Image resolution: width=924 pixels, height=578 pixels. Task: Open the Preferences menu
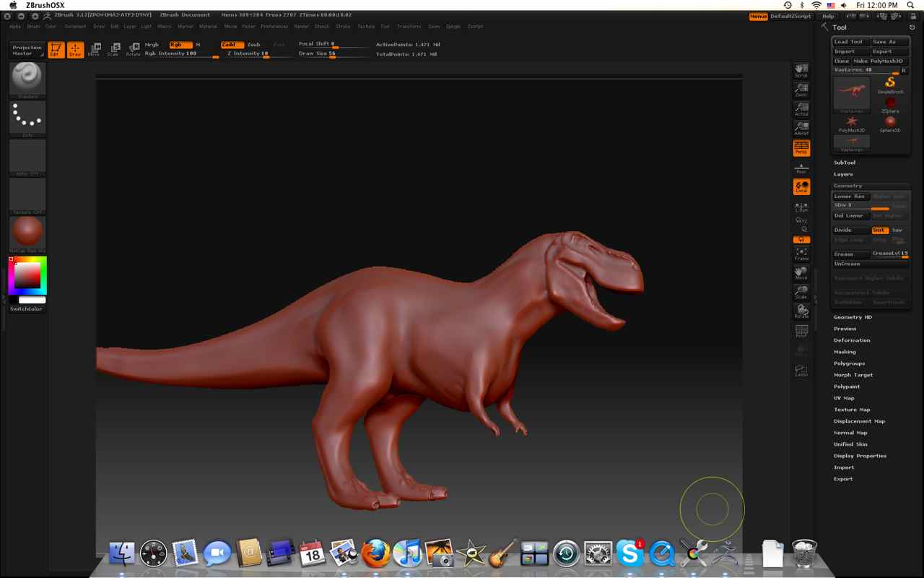coord(274,26)
